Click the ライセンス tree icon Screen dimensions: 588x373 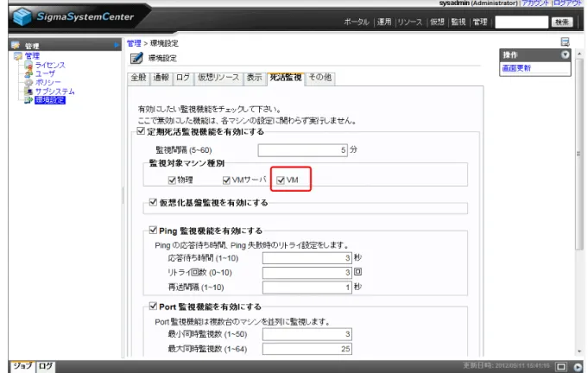click(x=28, y=65)
